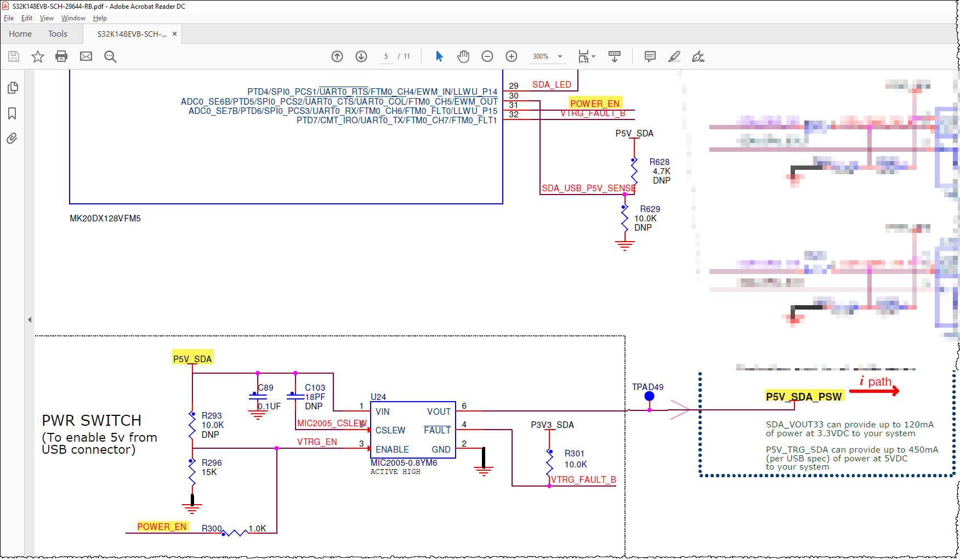
Task: Open the Find text magnifier
Action: (110, 56)
